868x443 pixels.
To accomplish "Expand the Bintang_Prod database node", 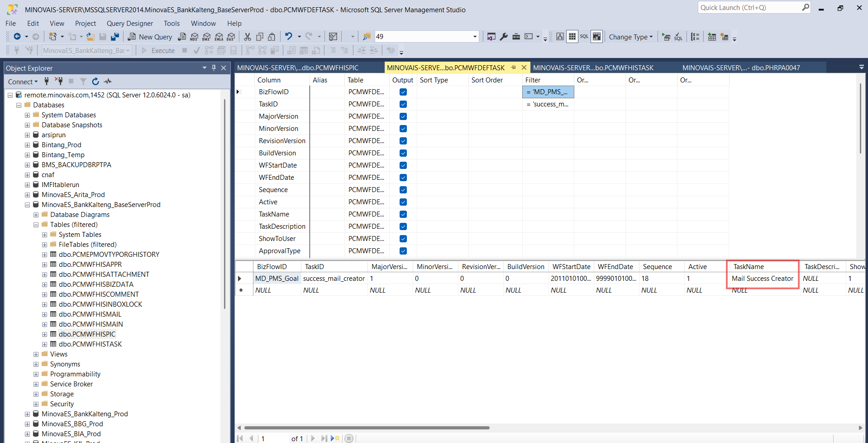I will click(27, 145).
